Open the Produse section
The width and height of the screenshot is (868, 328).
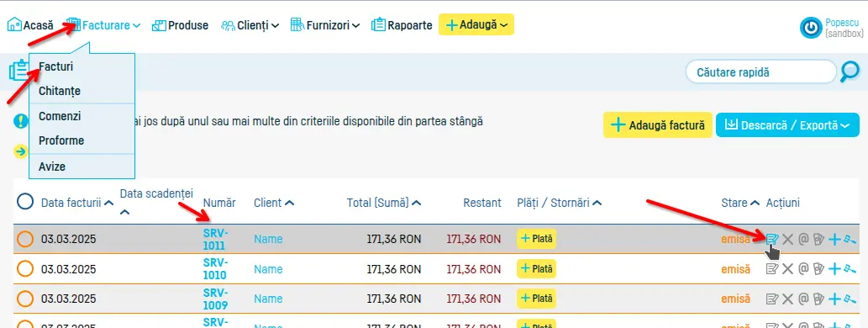(181, 25)
